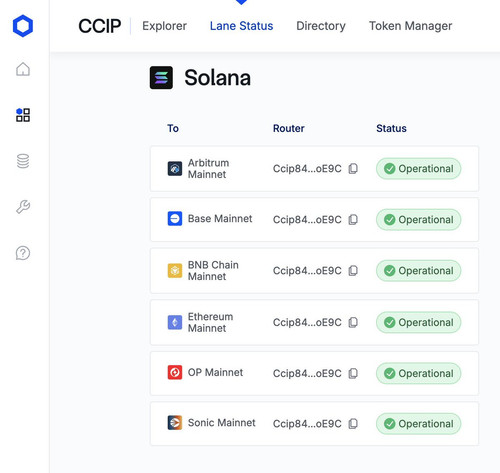This screenshot has height=473, width=500.
Task: Copy router address for Base Mainnet
Action: click(353, 220)
